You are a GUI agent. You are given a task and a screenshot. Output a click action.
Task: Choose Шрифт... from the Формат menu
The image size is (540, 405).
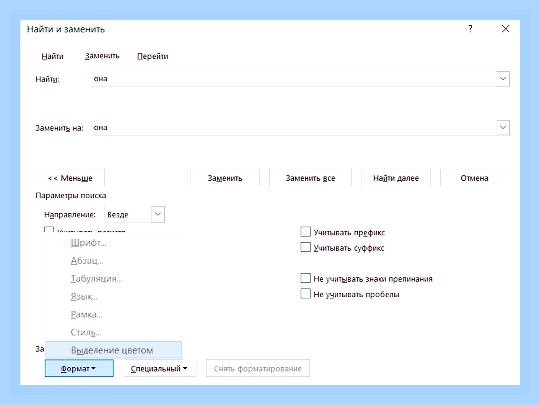114,243
